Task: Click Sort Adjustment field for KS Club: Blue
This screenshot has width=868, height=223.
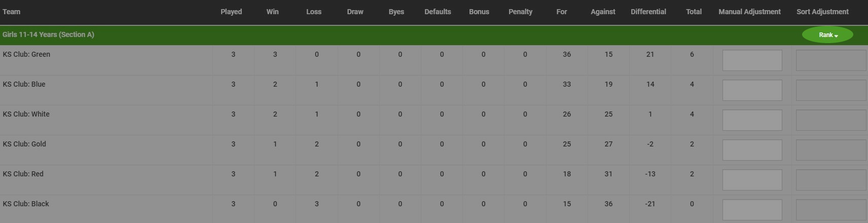Action: click(831, 90)
